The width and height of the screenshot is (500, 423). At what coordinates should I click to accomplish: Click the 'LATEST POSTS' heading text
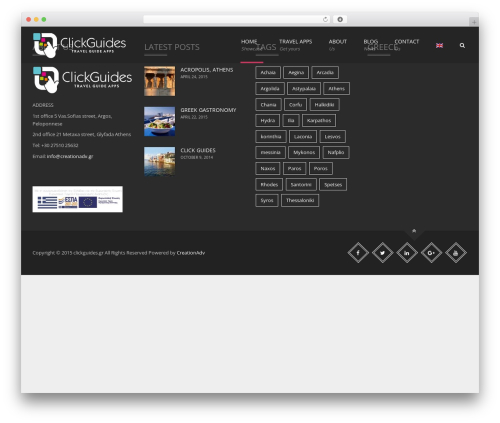pyautogui.click(x=172, y=47)
